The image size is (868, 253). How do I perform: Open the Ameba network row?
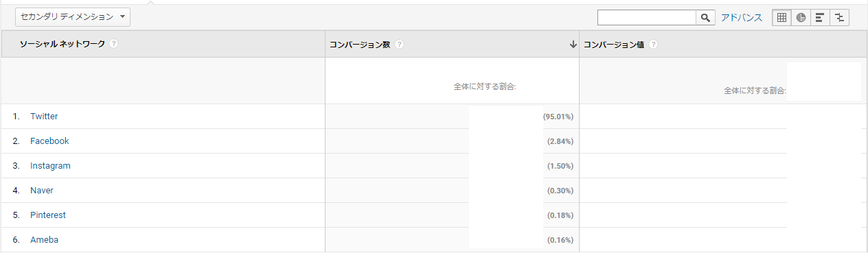click(44, 240)
